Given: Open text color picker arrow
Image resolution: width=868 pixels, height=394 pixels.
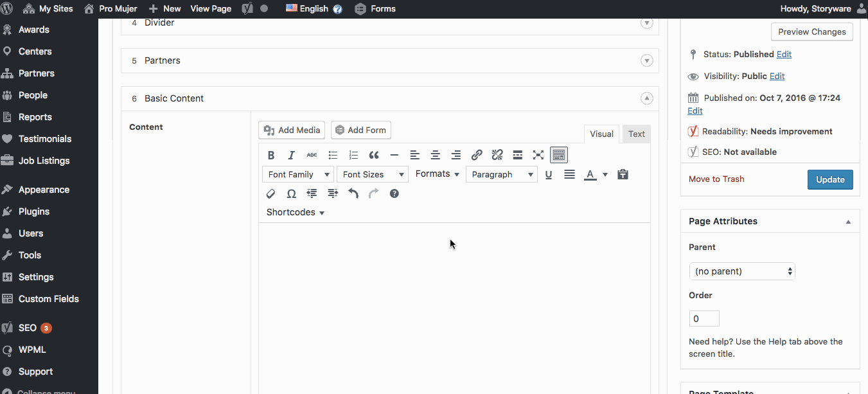Looking at the screenshot, I should tap(605, 174).
